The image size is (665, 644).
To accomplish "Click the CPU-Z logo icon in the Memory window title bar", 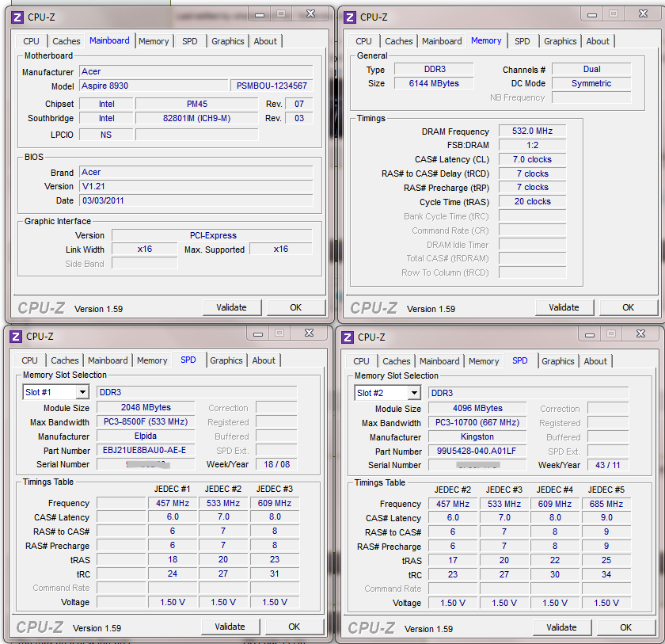I will [x=350, y=17].
